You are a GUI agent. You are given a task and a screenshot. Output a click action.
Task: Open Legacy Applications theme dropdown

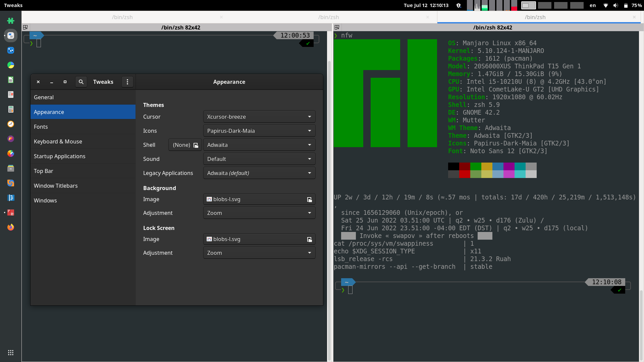coord(259,173)
